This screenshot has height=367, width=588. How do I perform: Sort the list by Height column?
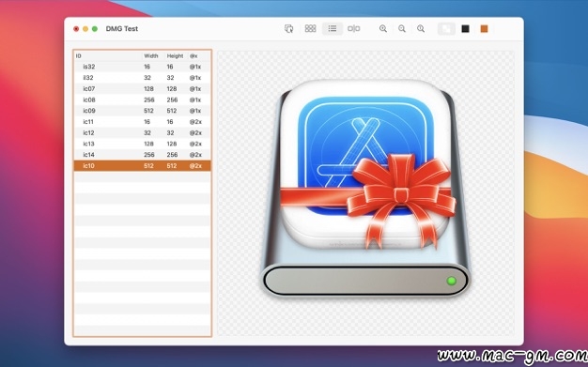click(175, 56)
